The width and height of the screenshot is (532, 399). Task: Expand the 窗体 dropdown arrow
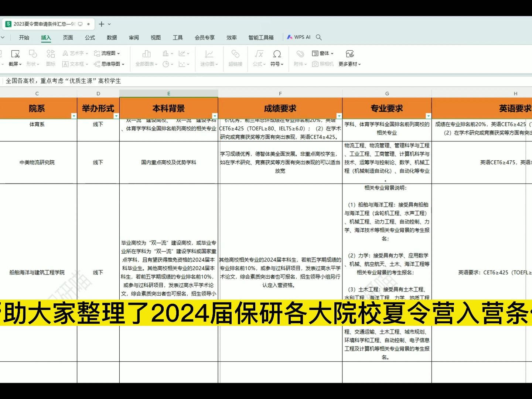(332, 54)
